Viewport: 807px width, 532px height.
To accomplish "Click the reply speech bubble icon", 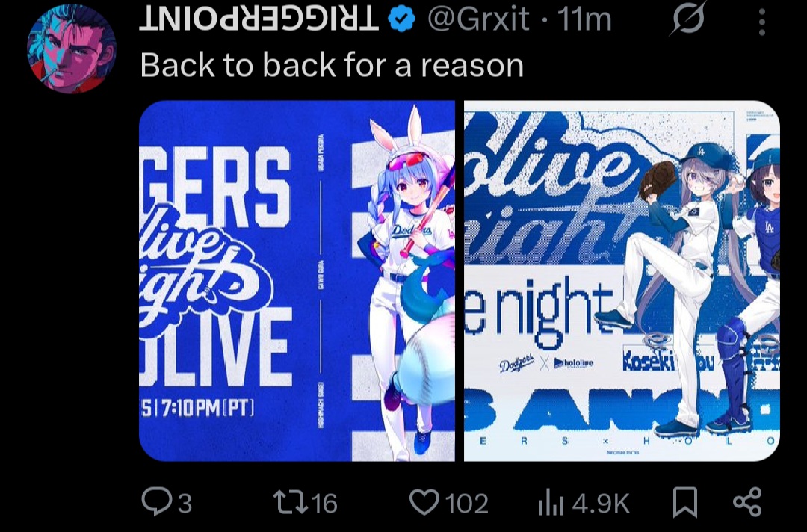I will click(158, 501).
